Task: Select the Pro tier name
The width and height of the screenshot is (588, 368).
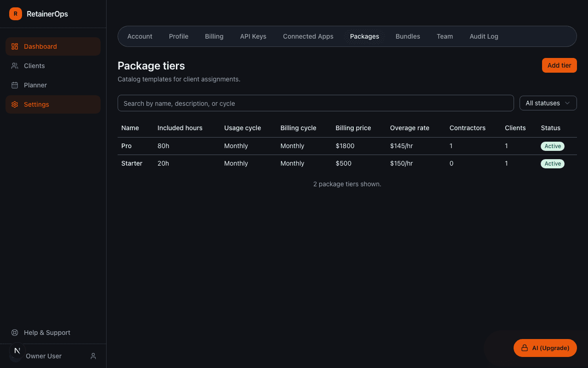Action: coord(126,146)
